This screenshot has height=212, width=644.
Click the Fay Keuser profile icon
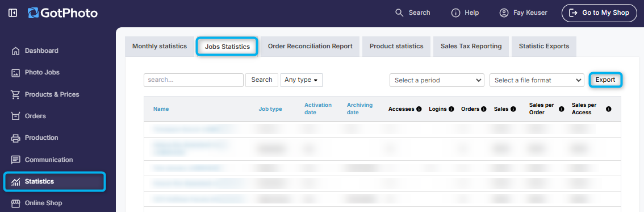pyautogui.click(x=504, y=13)
